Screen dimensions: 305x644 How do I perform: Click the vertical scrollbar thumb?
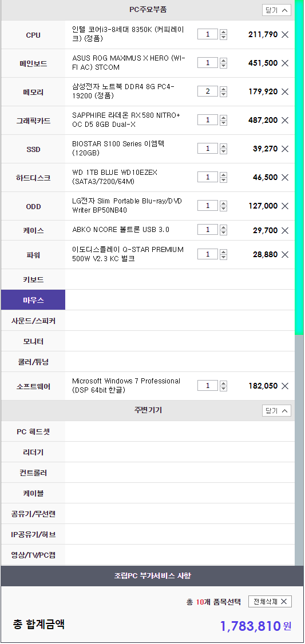(x=299, y=167)
